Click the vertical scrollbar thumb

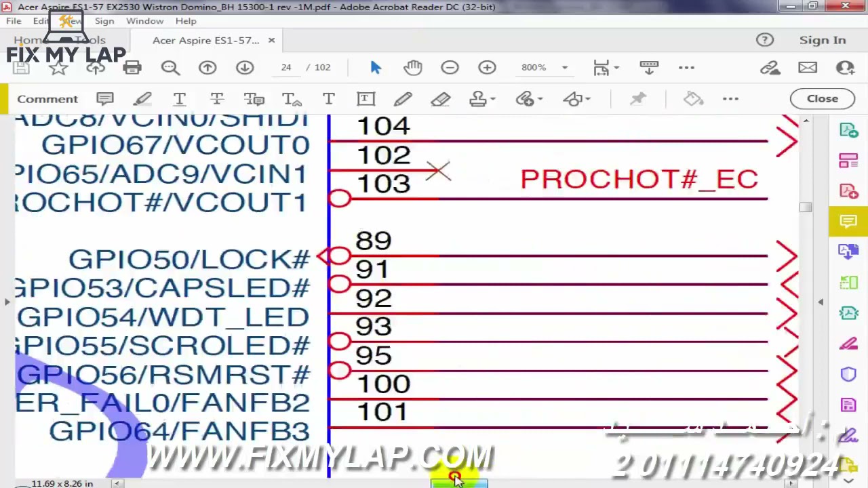pos(806,207)
